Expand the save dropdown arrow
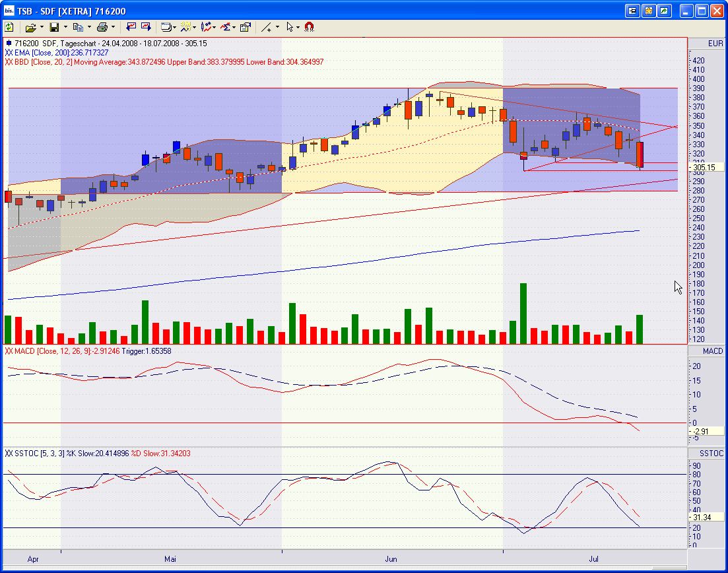 (x=65, y=27)
